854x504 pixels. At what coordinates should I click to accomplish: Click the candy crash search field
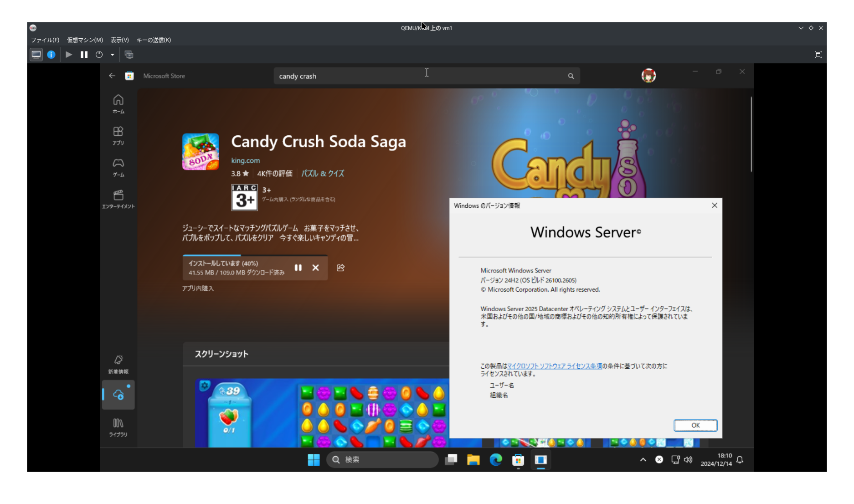click(x=427, y=76)
